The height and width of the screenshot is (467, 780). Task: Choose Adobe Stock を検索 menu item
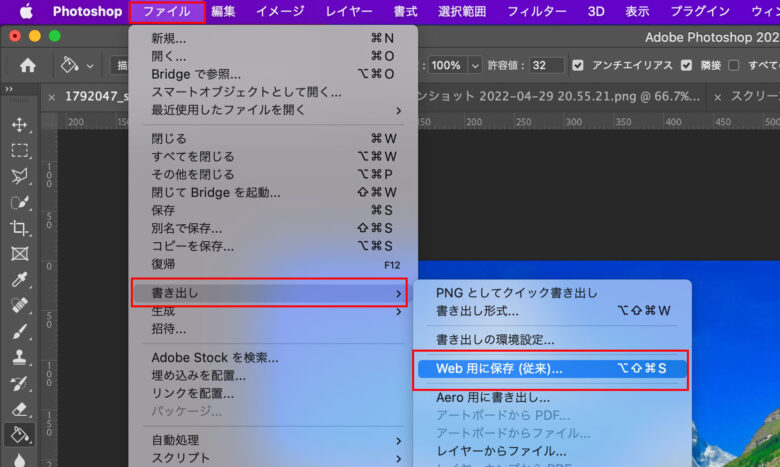point(273,358)
